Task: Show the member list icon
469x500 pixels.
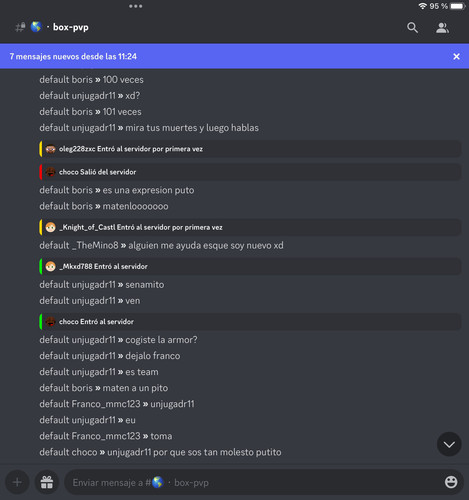Action: (442, 28)
